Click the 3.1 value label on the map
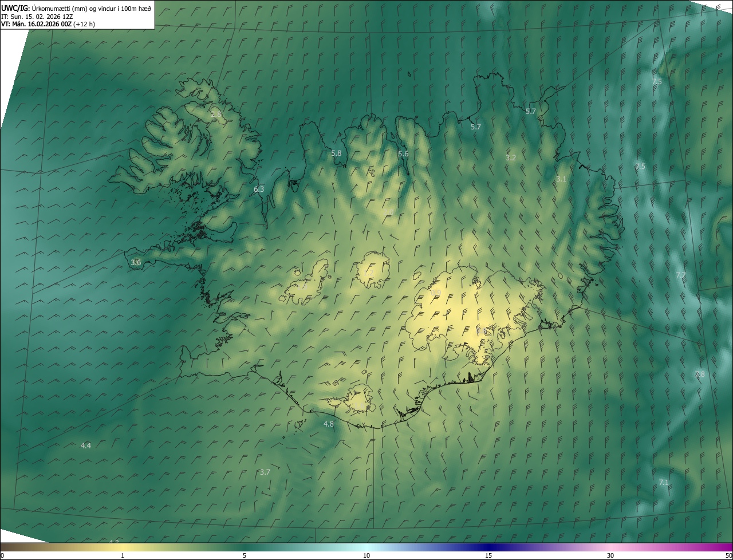This screenshot has height=560, width=733. [561, 179]
